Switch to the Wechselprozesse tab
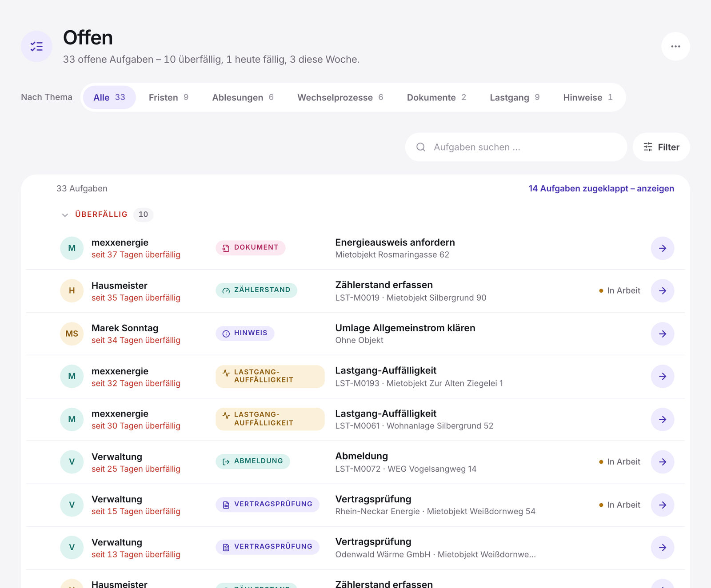The width and height of the screenshot is (711, 588). 340,97
